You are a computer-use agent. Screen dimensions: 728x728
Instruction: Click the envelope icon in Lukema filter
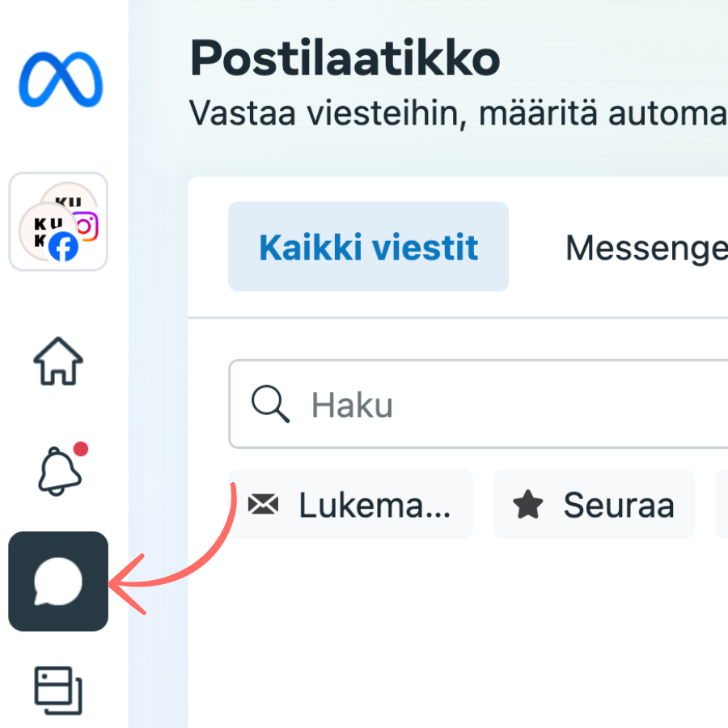[x=263, y=504]
